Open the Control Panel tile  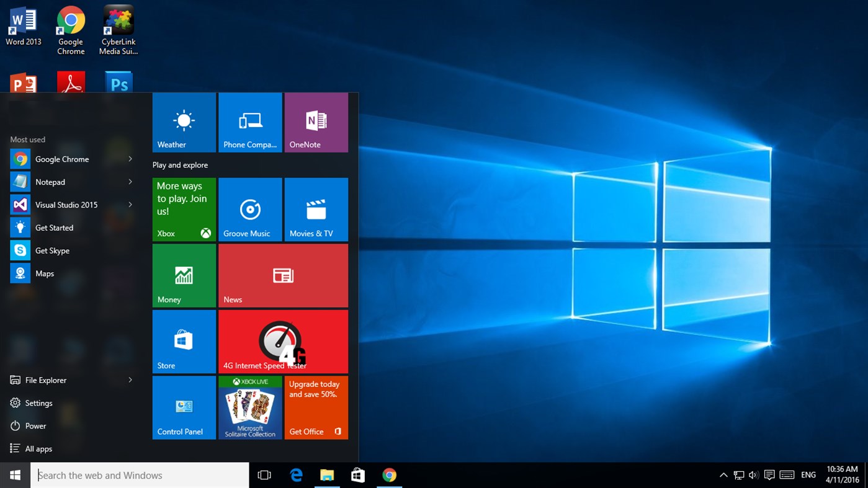(x=184, y=407)
